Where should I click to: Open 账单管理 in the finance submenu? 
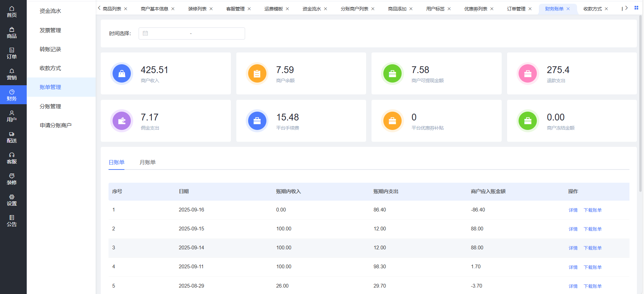(x=61, y=87)
